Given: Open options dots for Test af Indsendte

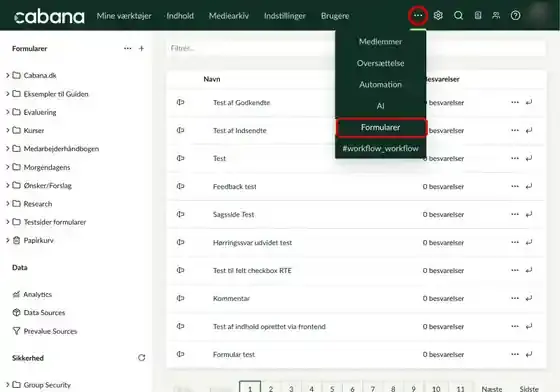Looking at the screenshot, I should pos(515,130).
